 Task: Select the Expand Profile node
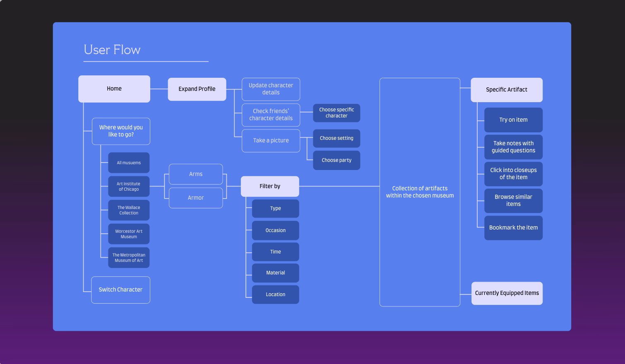pos(197,89)
